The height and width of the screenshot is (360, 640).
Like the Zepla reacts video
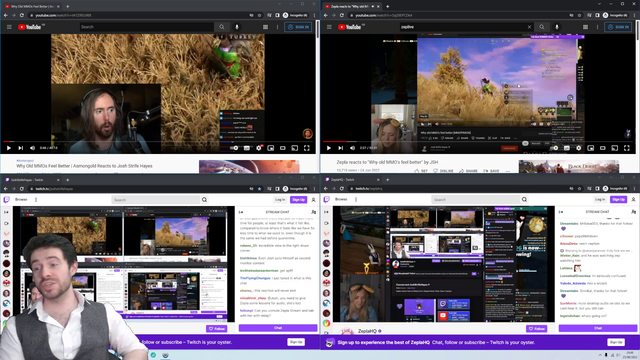pos(421,171)
